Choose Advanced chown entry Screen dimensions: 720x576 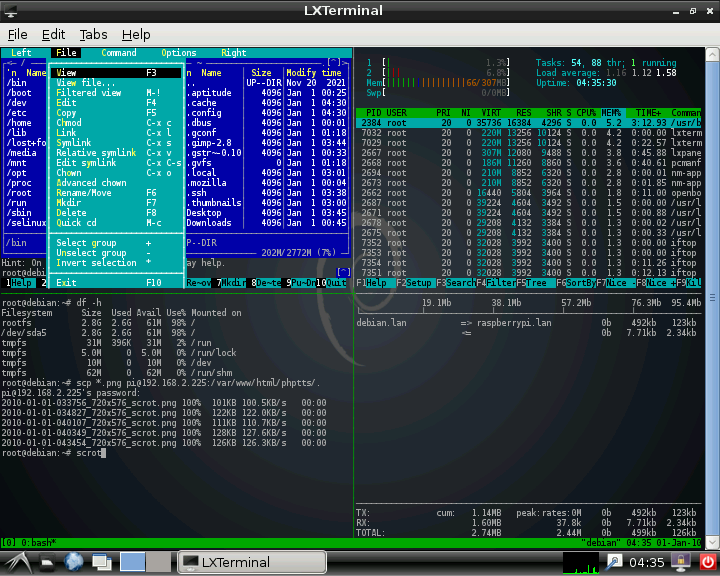(x=116, y=183)
